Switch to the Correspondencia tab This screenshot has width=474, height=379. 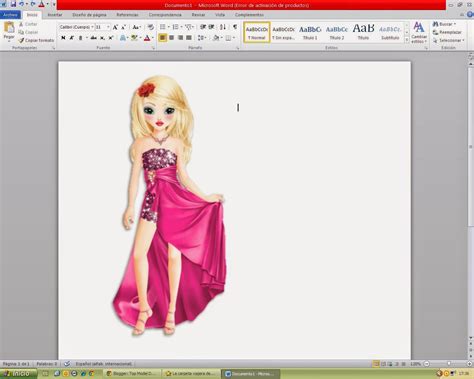165,15
